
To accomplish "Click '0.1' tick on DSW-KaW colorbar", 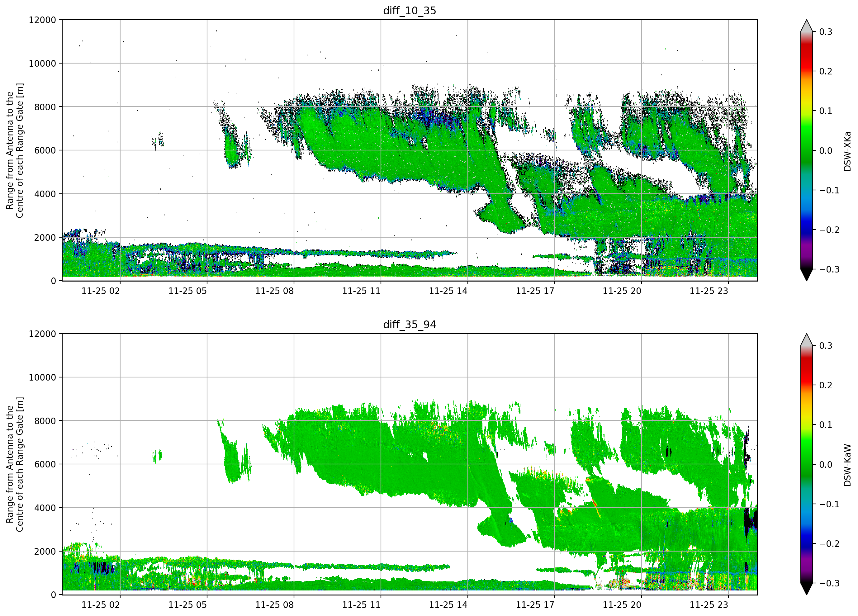I will pos(826,425).
